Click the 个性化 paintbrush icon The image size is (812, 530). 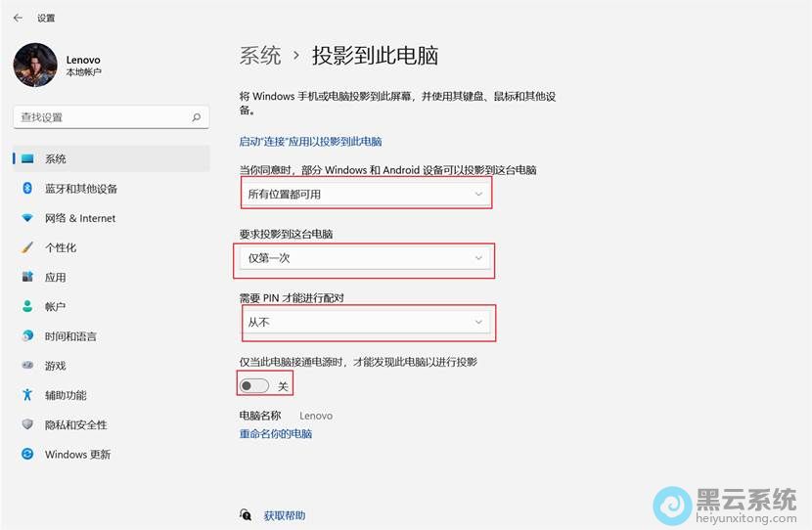[x=27, y=247]
